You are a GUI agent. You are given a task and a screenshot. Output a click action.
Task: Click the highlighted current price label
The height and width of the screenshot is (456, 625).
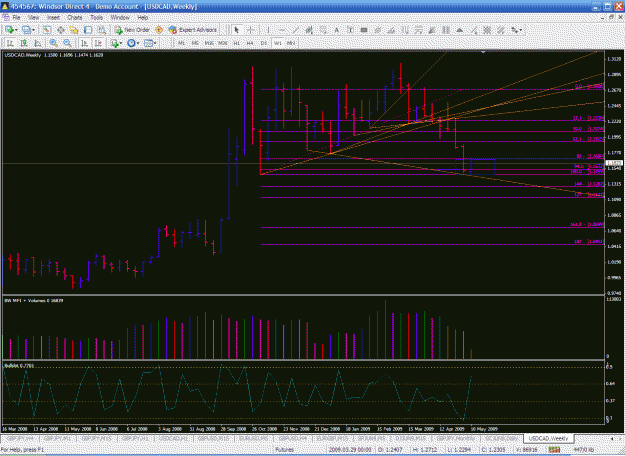pos(613,163)
